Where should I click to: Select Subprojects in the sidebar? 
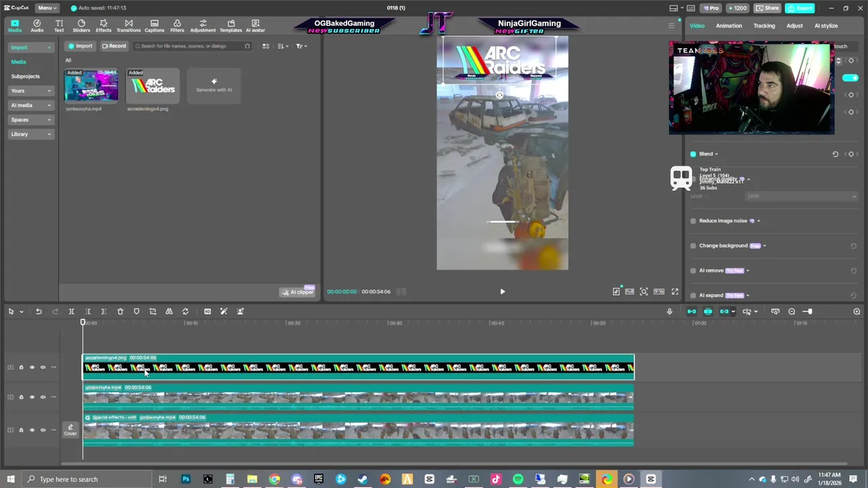click(x=25, y=77)
